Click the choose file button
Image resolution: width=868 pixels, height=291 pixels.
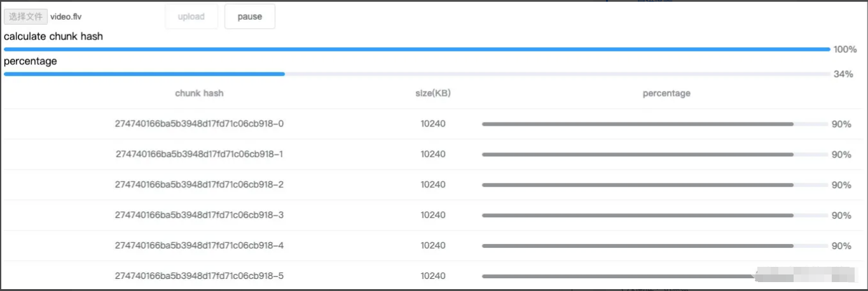click(25, 17)
